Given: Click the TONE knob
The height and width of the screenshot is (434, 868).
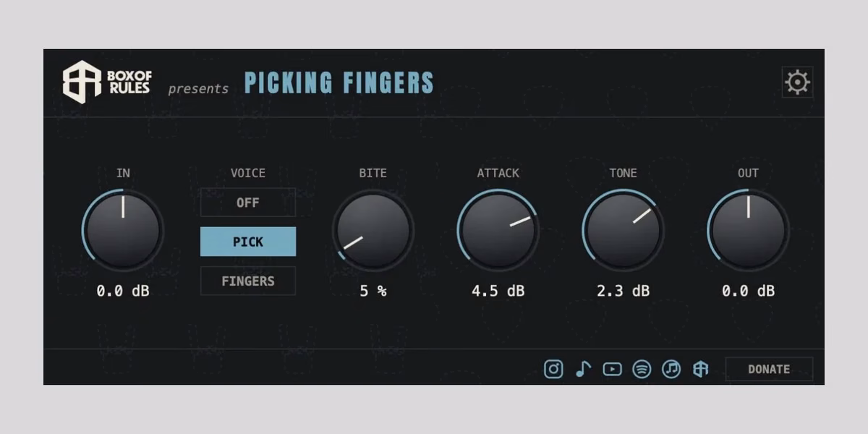Looking at the screenshot, I should [x=623, y=230].
